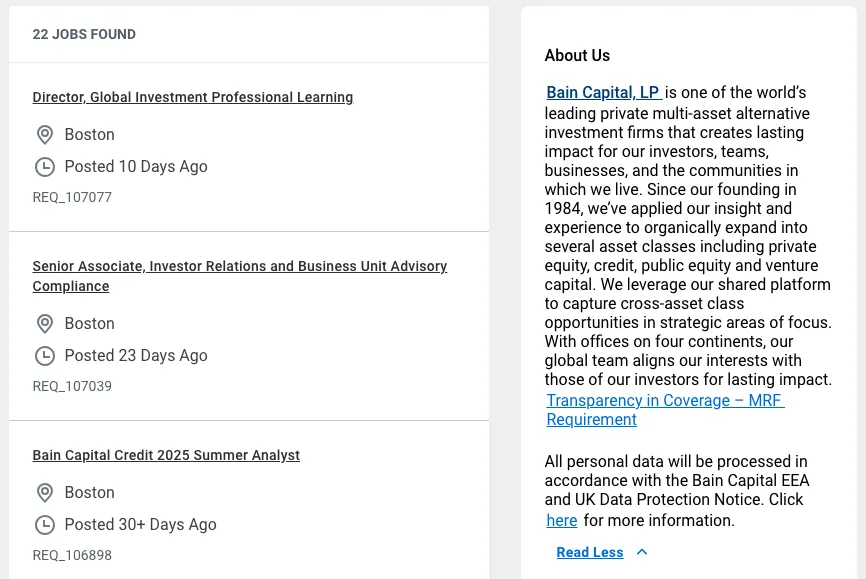Screen dimensions: 866x579
Task: Click location pin icon for Senior Associate job
Action: click(45, 324)
